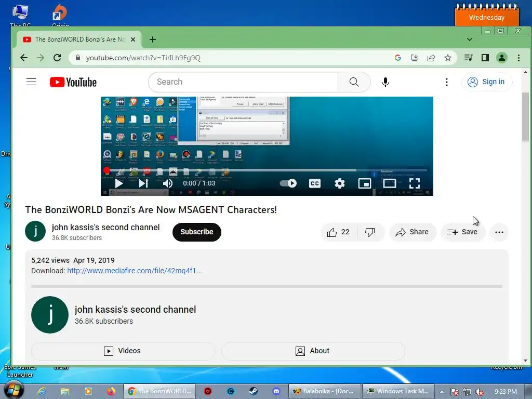
Task: Open the Windows Start button
Action: tap(14, 391)
